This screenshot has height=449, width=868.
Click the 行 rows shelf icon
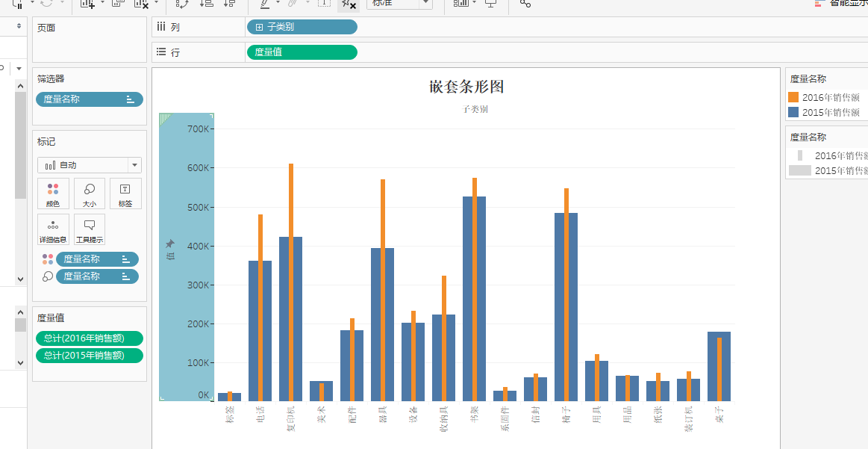coord(161,52)
